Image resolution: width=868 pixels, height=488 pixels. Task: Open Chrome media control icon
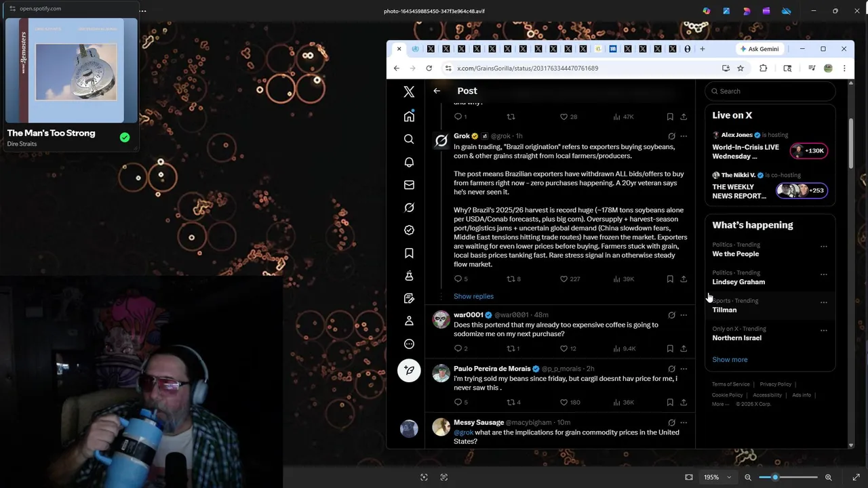812,68
